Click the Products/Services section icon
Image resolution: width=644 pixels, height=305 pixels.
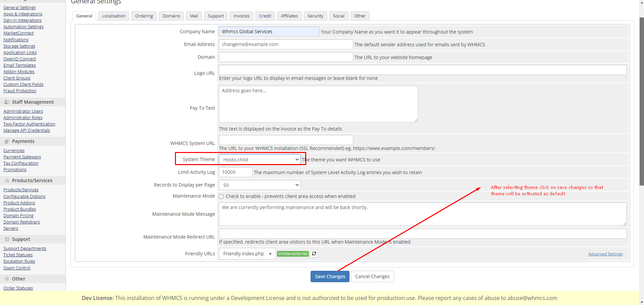pyautogui.click(x=7, y=181)
